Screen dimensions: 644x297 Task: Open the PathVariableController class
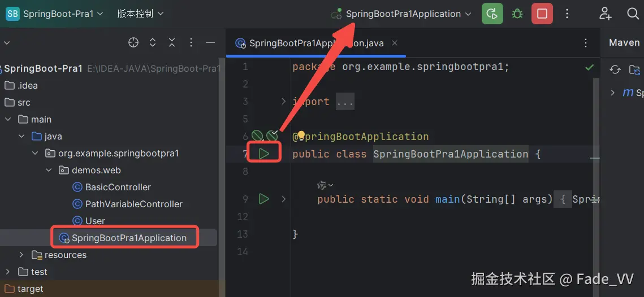point(127,204)
